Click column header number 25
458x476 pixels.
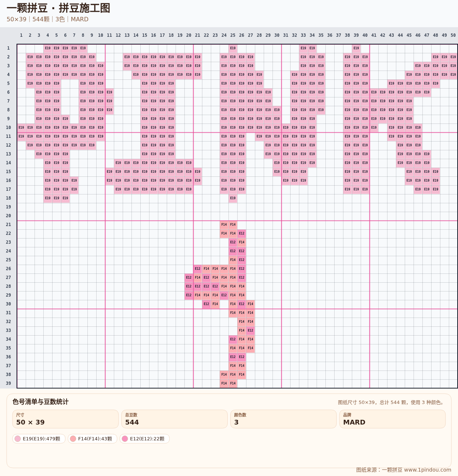233,35
